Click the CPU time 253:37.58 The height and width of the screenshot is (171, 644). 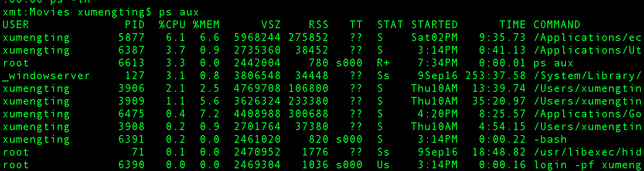coord(496,75)
